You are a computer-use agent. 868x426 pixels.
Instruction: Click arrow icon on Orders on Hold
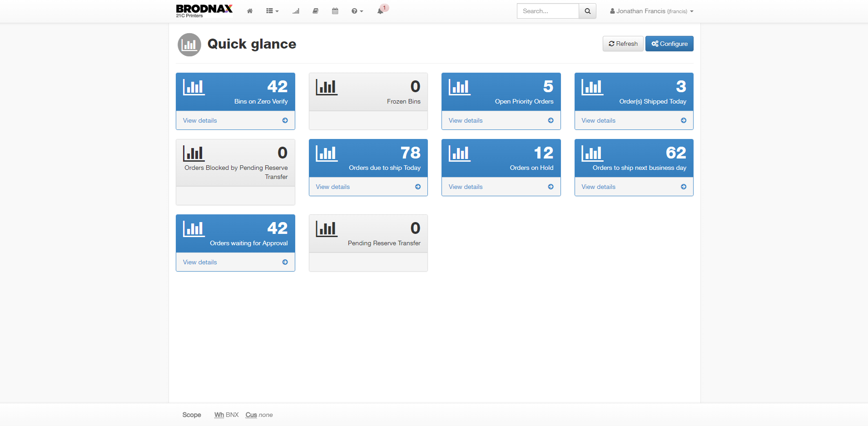[551, 187]
